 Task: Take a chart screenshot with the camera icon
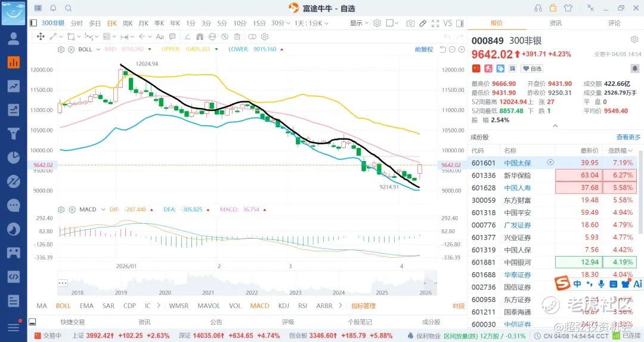[x=410, y=23]
